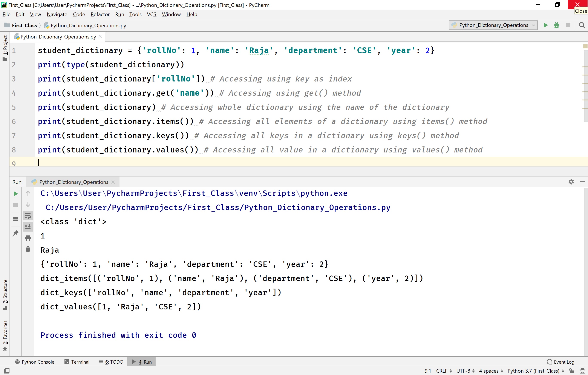Click the green Run arrow in the toolbar
The image size is (588, 375).
(x=545, y=25)
